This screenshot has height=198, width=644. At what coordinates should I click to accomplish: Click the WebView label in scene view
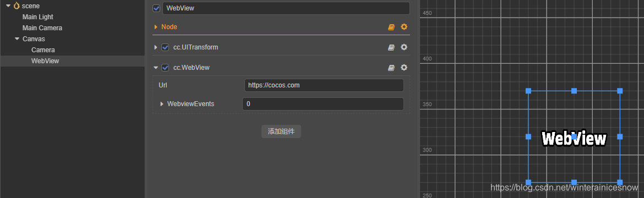coord(574,139)
